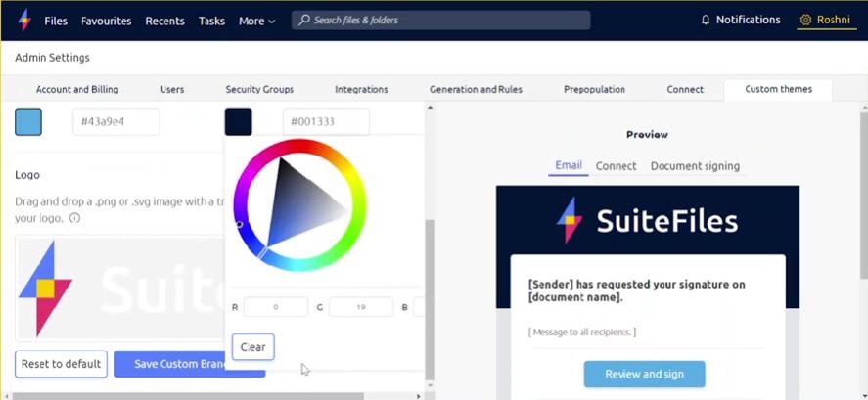Viewport: 868px width, 400px height.
Task: Select Generation and Rules tab
Action: pyautogui.click(x=476, y=89)
